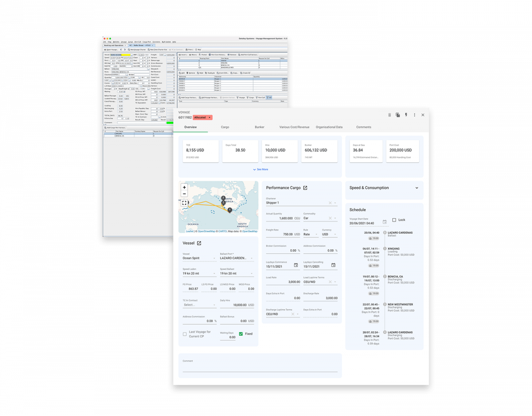Click the lightning quick-actions icon
This screenshot has width=532, height=416.
point(406,115)
